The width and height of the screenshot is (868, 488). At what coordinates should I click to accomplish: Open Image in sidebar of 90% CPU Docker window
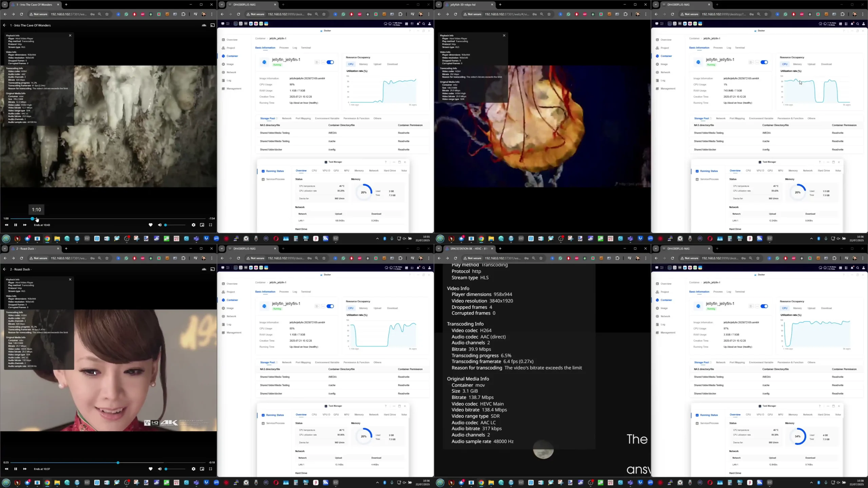point(228,64)
